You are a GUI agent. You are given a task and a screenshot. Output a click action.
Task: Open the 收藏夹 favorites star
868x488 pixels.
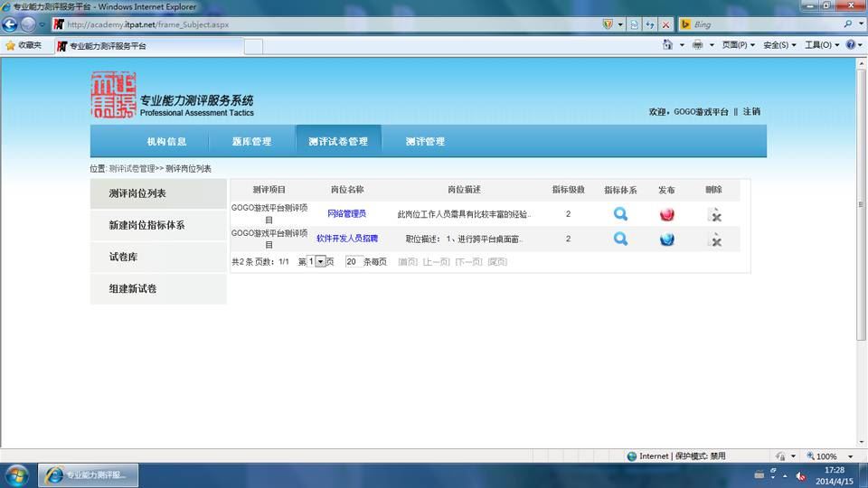(x=24, y=46)
